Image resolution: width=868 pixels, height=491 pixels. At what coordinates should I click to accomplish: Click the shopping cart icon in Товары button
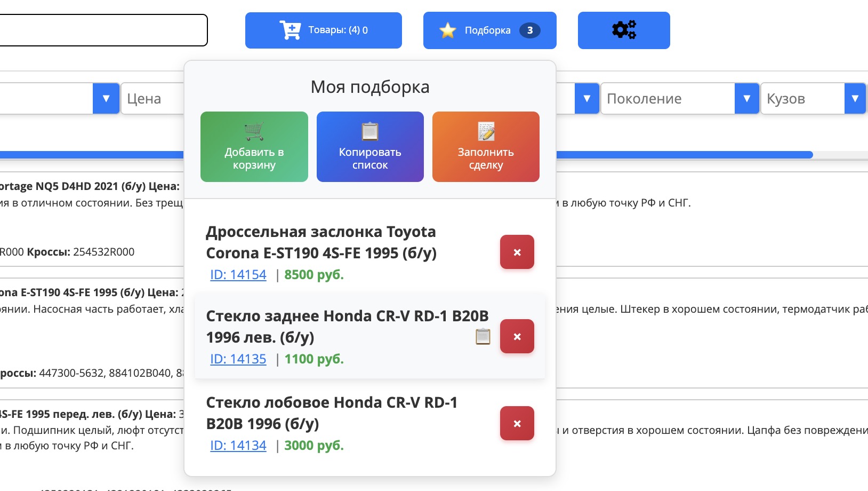coord(290,30)
